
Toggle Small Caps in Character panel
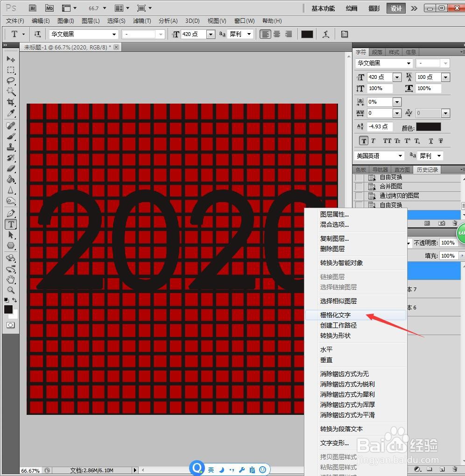point(398,141)
